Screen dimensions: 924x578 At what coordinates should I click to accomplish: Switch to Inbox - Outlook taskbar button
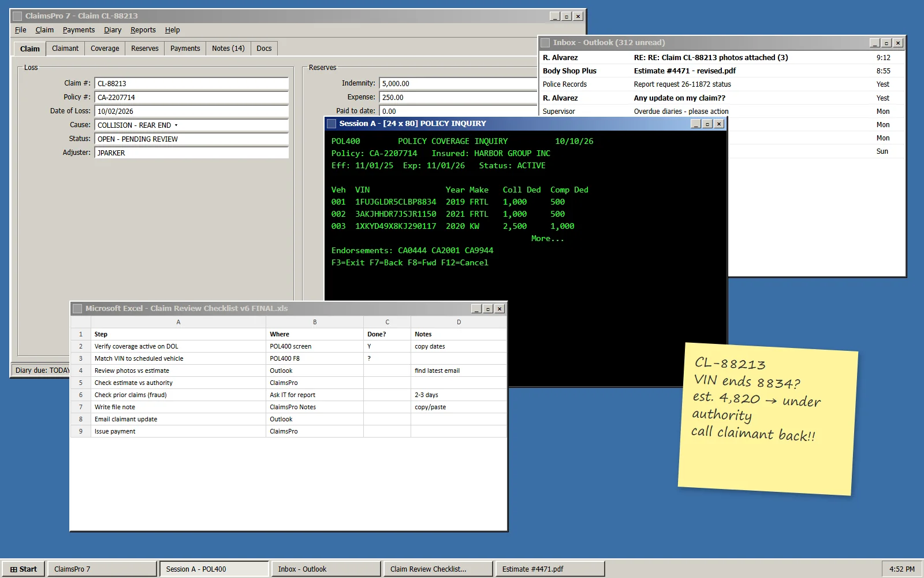coord(326,569)
